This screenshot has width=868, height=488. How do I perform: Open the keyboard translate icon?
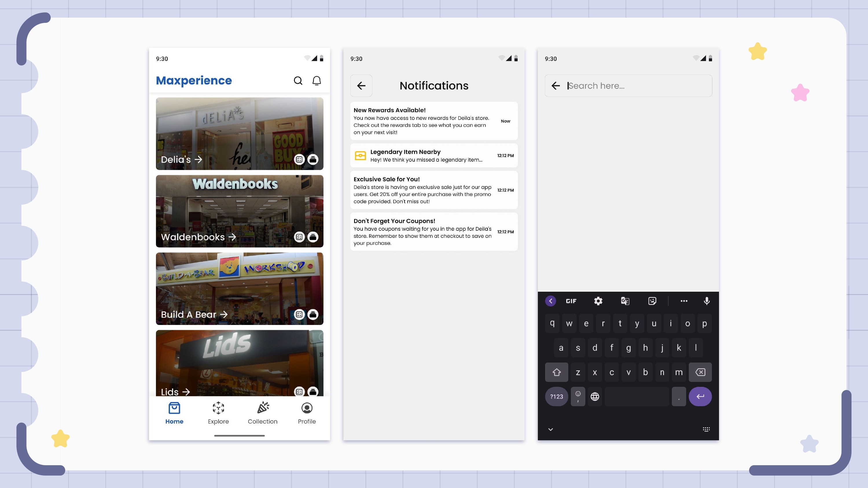coord(625,301)
